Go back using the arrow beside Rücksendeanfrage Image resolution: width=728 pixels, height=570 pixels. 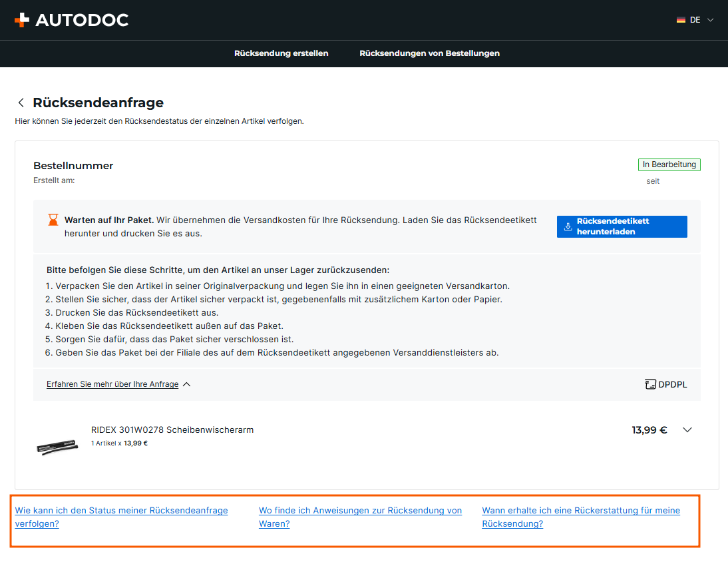pos(21,103)
